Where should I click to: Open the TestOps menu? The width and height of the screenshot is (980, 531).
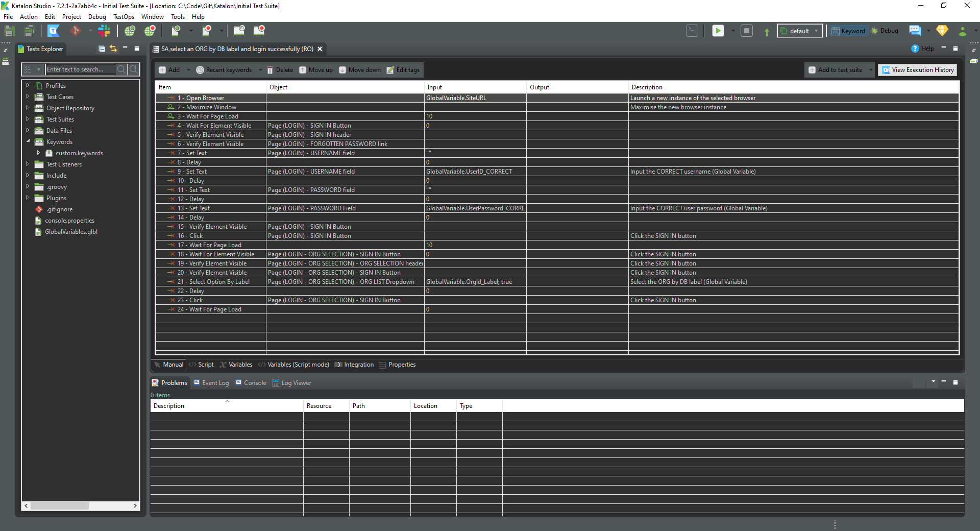124,17
